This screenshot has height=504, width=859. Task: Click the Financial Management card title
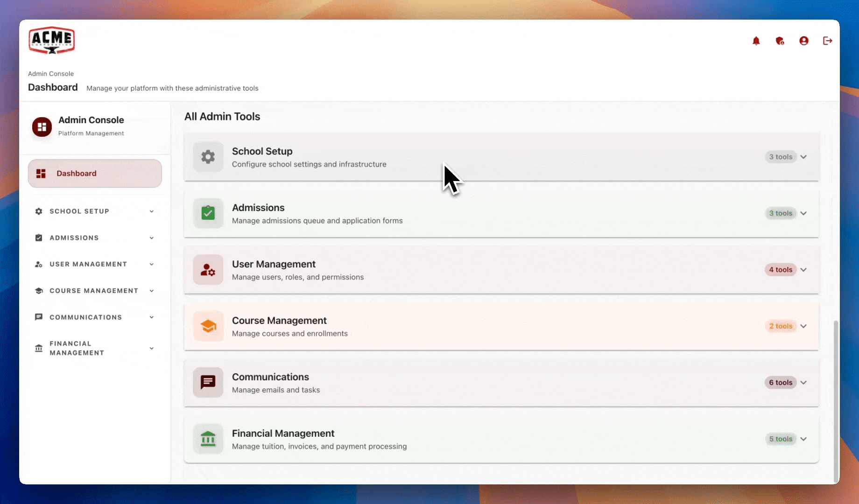pyautogui.click(x=283, y=434)
